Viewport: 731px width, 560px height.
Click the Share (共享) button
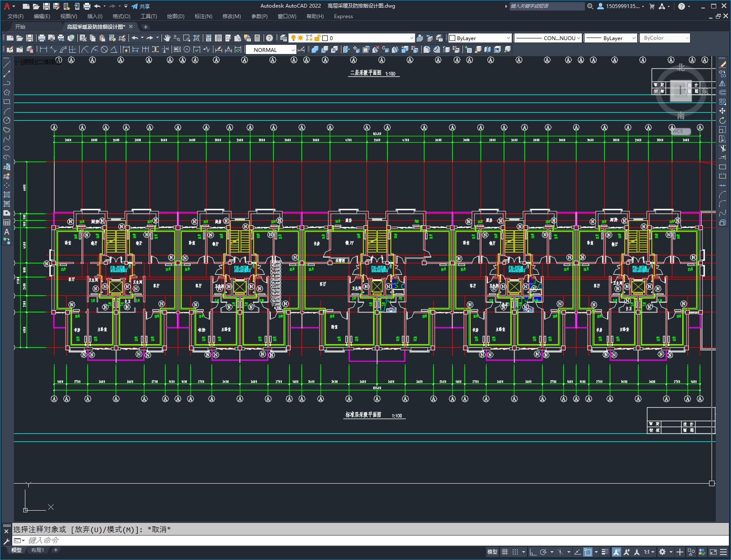pos(141,6)
